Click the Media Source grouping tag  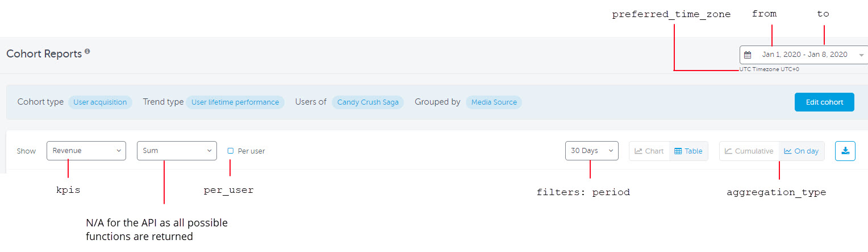coord(494,102)
